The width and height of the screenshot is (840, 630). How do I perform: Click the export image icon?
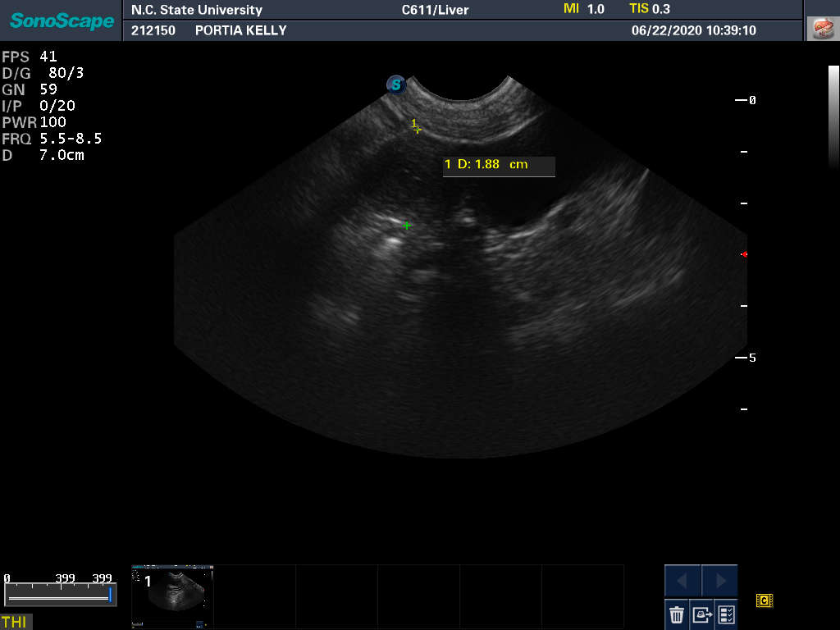coord(701,614)
